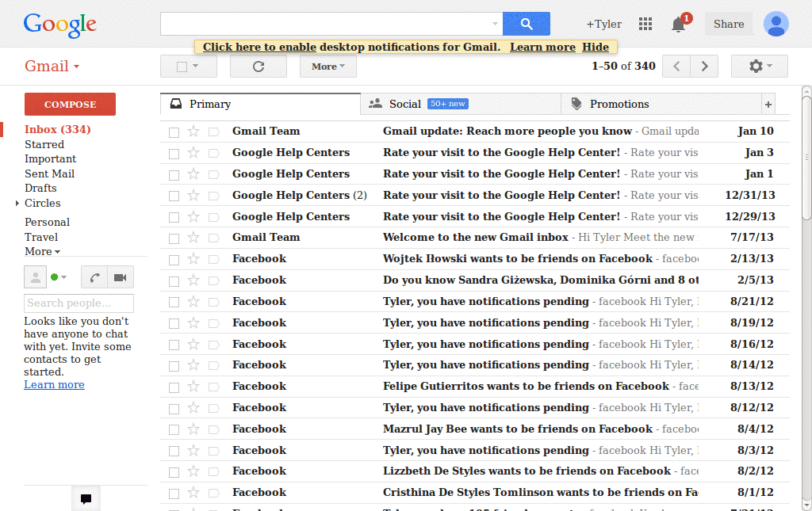Switch to the Primary tab
The width and height of the screenshot is (812, 511).
[260, 105]
